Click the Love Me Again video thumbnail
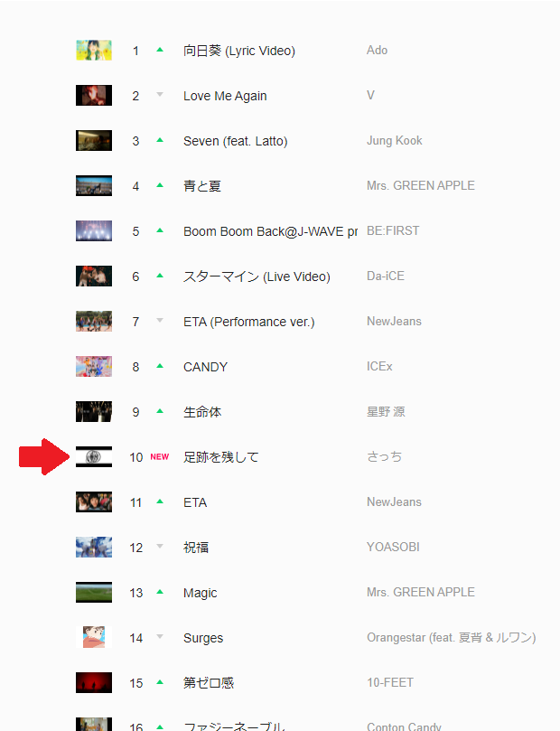Viewport: 560px width, 731px height. click(x=94, y=96)
